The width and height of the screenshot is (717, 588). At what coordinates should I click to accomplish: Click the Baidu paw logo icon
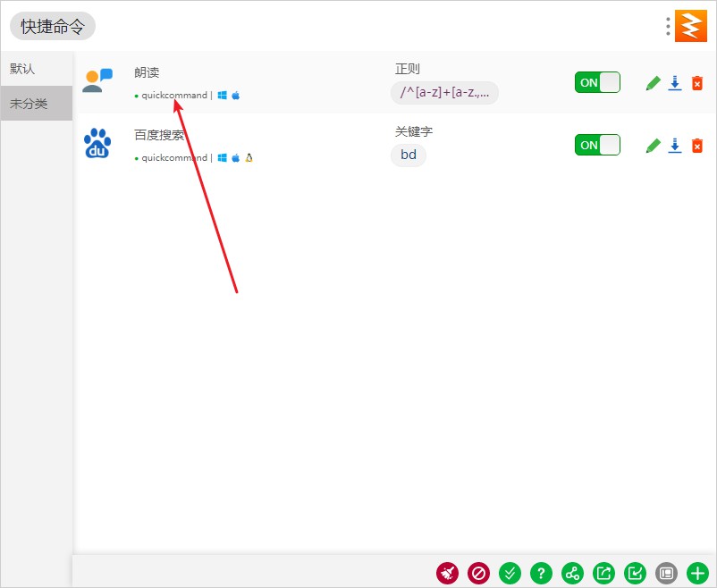[97, 143]
